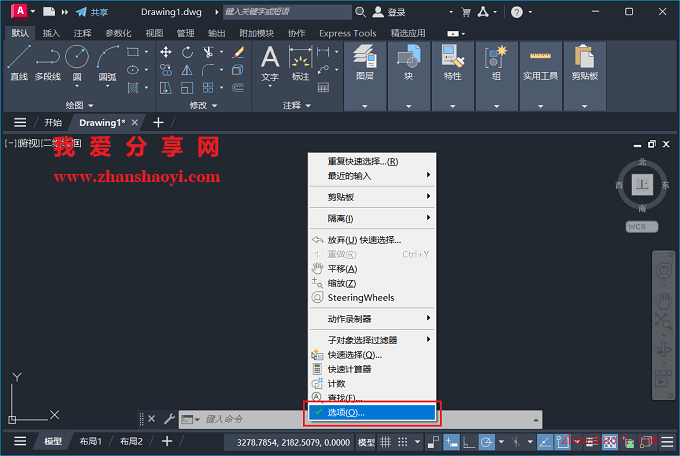
Task: Switch to the Start (开始) file tab
Action: point(53,123)
